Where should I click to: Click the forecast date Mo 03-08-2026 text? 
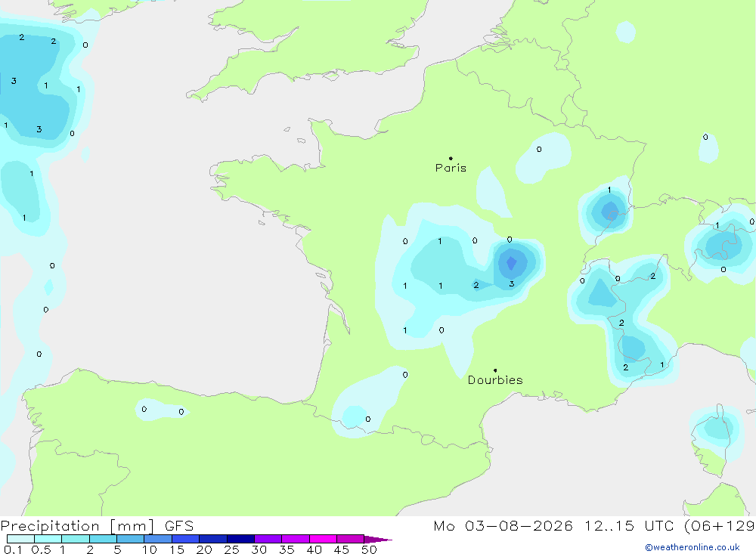click(503, 525)
